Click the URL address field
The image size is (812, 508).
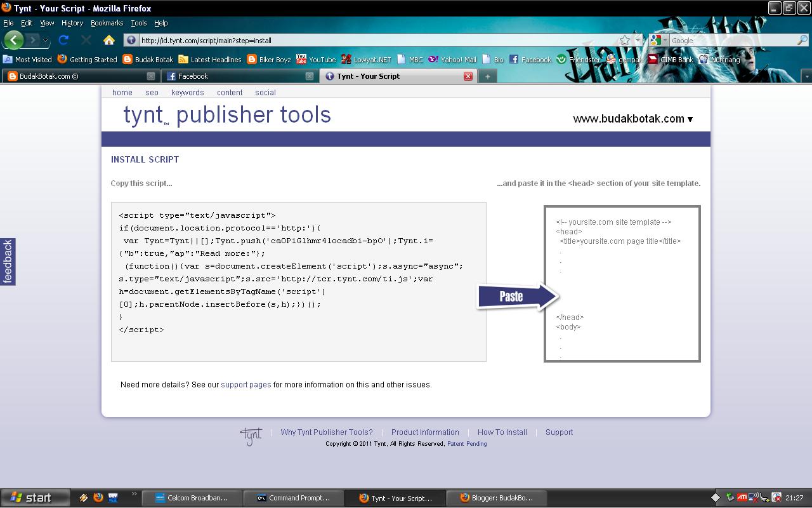pyautogui.click(x=377, y=40)
